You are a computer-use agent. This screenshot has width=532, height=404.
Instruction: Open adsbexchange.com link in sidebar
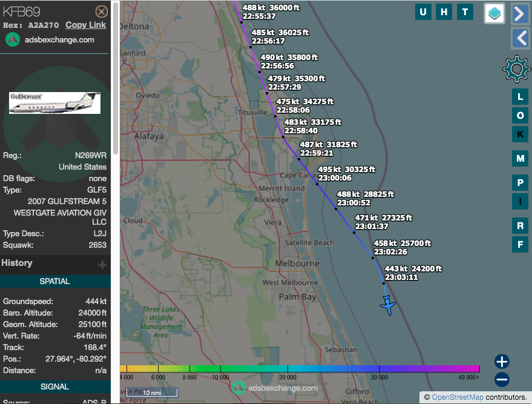(x=59, y=40)
